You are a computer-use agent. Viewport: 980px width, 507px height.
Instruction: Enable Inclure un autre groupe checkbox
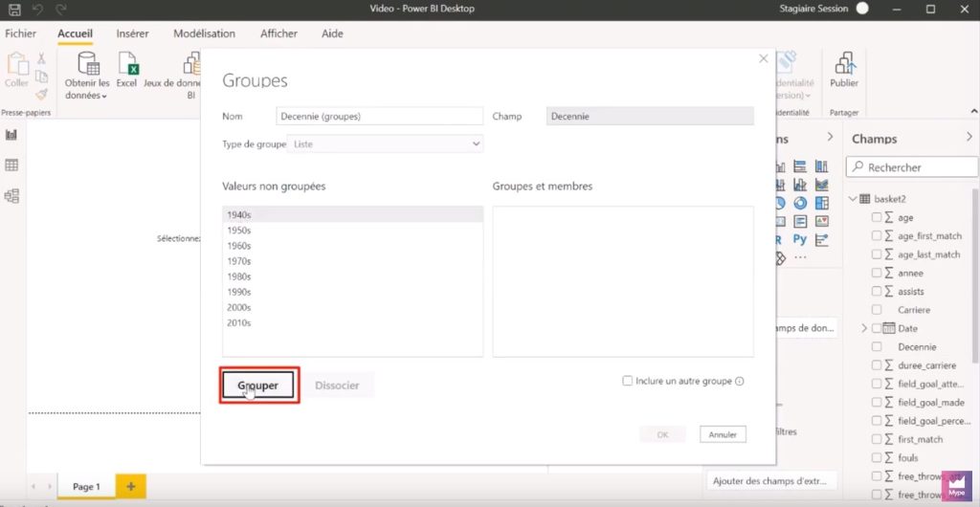(x=628, y=381)
